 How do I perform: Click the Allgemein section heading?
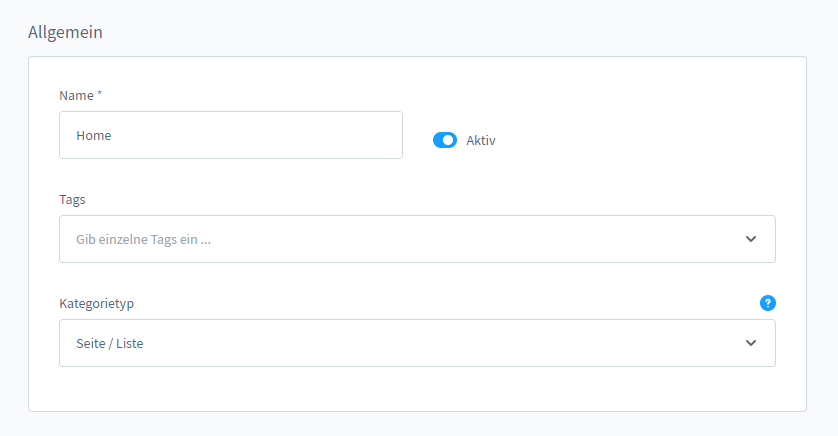click(x=65, y=32)
